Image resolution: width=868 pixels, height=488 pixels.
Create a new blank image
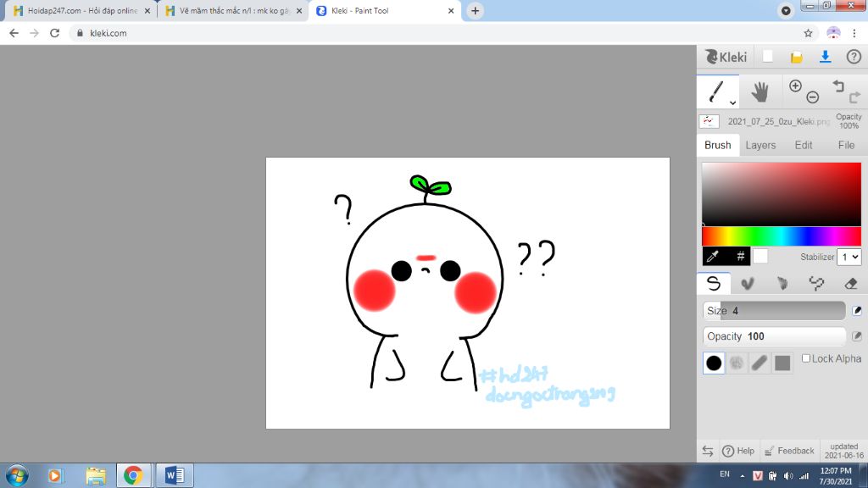click(767, 57)
